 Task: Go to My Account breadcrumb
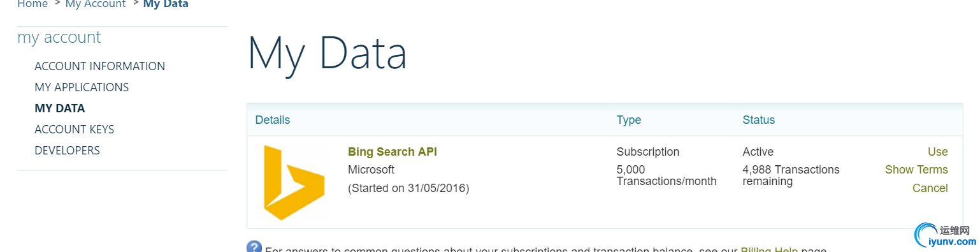click(96, 4)
